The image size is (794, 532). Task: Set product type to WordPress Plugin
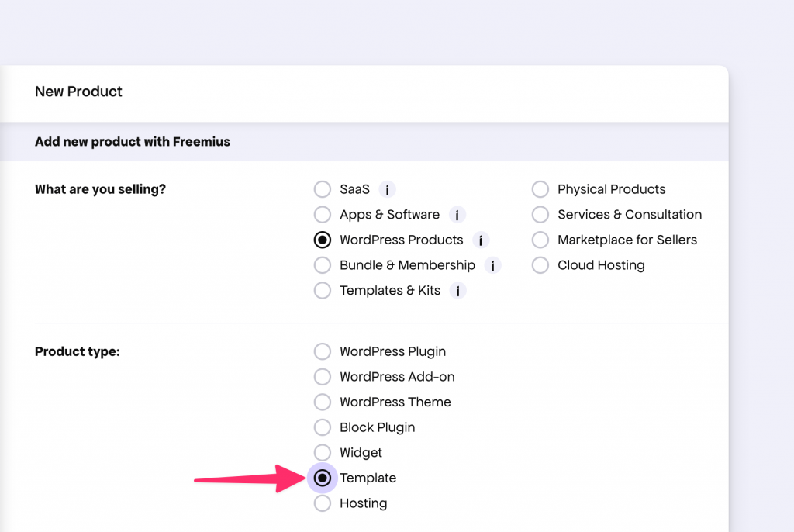click(x=323, y=351)
